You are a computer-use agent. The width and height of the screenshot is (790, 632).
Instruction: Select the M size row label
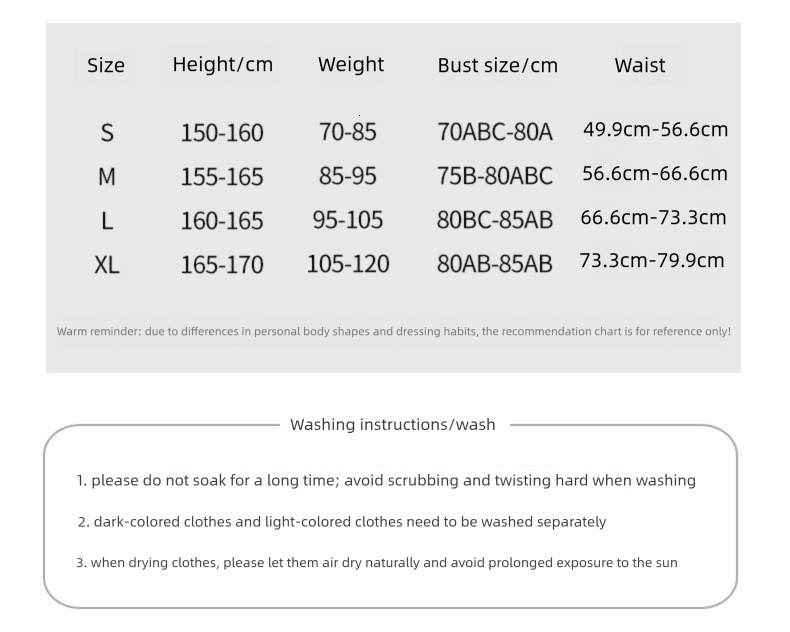click(x=107, y=177)
